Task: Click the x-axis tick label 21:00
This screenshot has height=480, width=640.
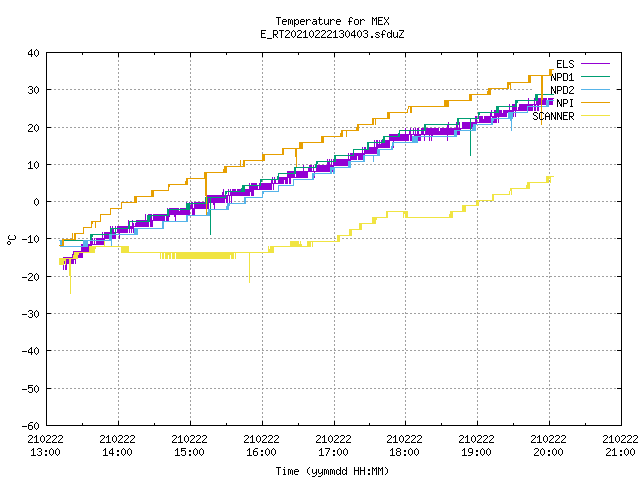Action: pos(620,452)
